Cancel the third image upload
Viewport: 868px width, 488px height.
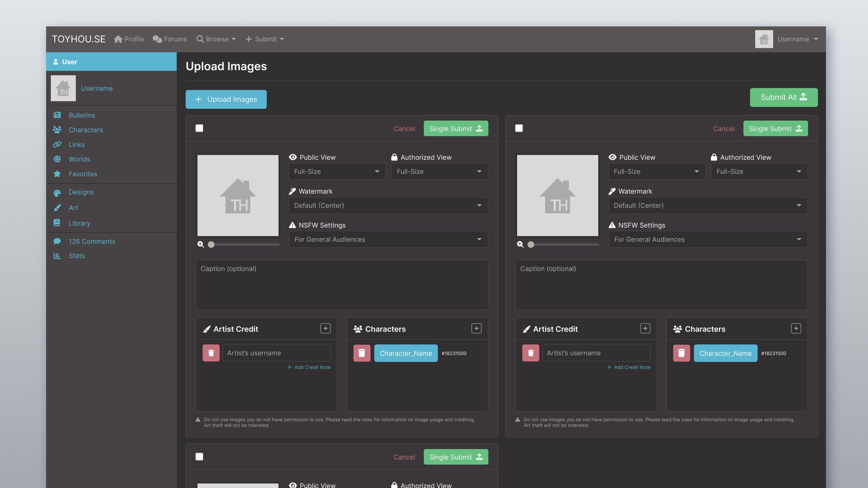404,457
